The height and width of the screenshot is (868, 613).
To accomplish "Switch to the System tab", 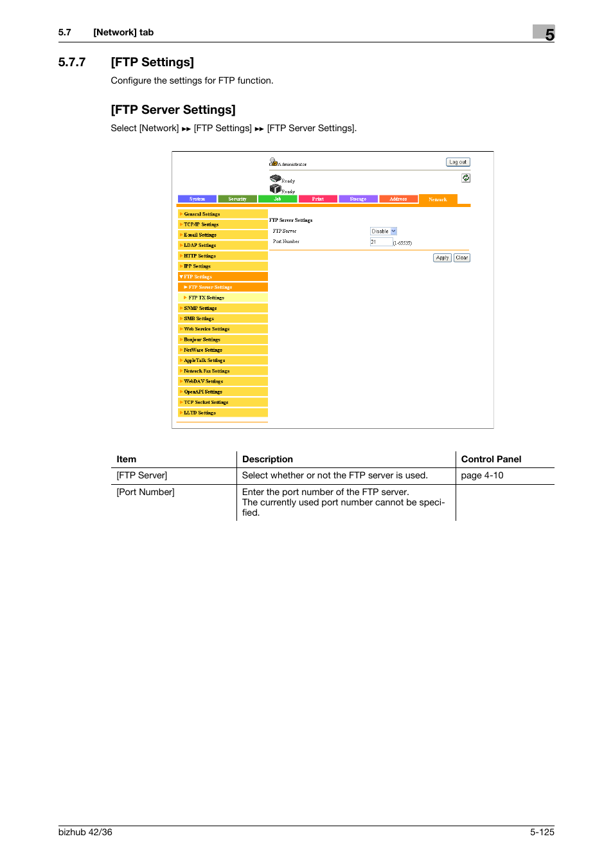I will point(197,199).
